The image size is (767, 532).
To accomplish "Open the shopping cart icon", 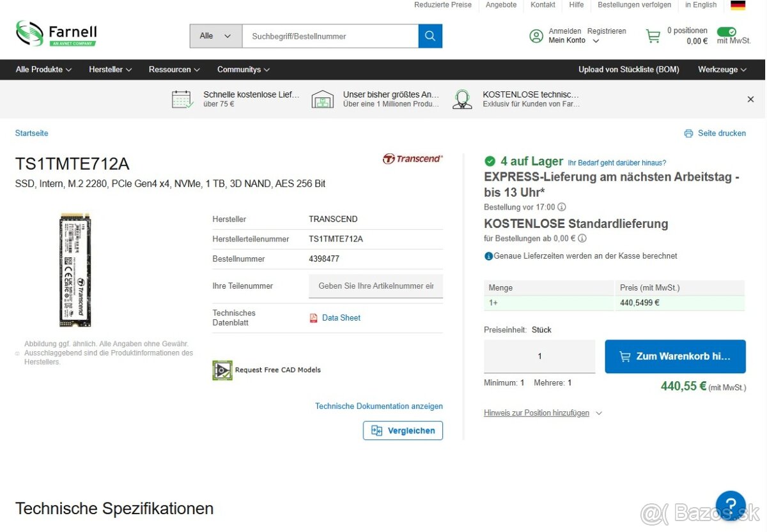I will (653, 36).
